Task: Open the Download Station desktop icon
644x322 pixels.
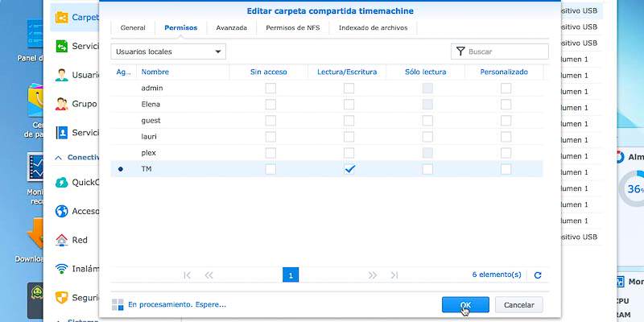Action: click(x=35, y=233)
